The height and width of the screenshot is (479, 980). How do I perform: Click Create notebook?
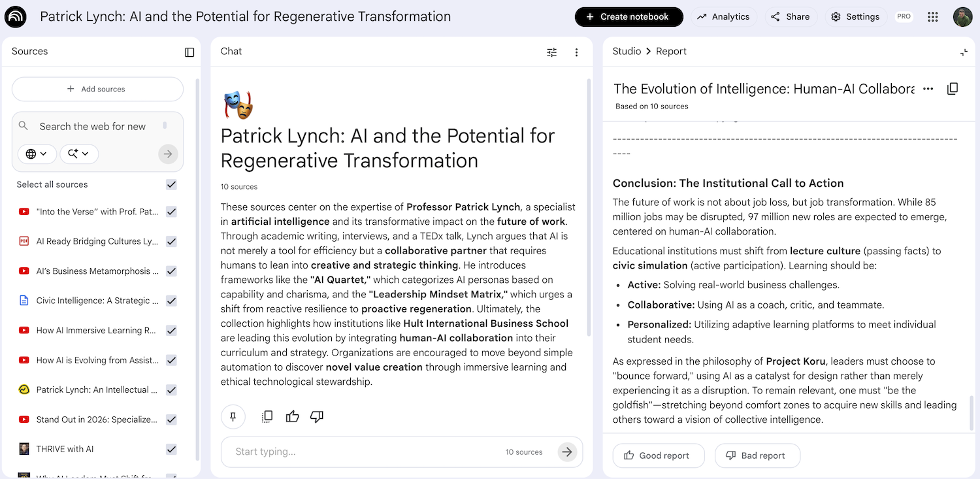[629, 17]
